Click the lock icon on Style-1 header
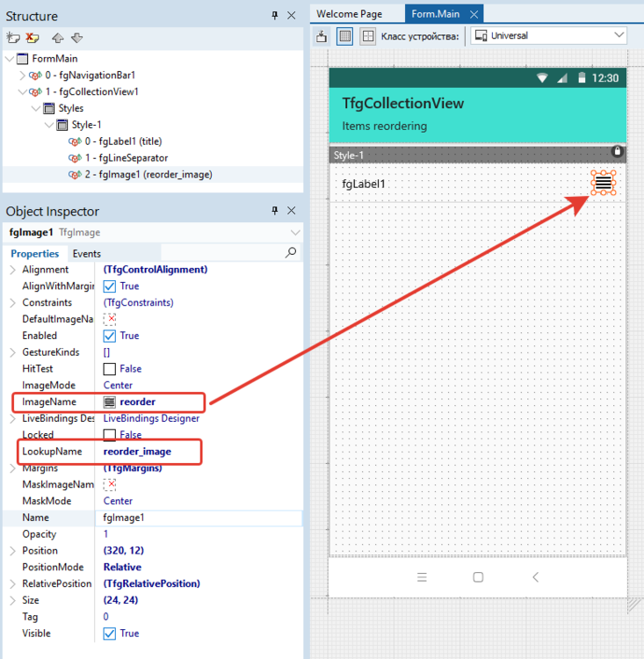The width and height of the screenshot is (644, 659). (617, 152)
